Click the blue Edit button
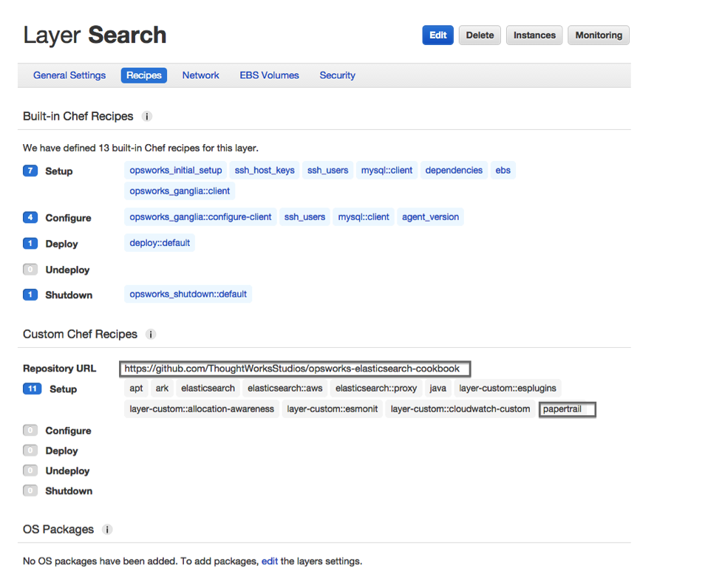 [437, 35]
